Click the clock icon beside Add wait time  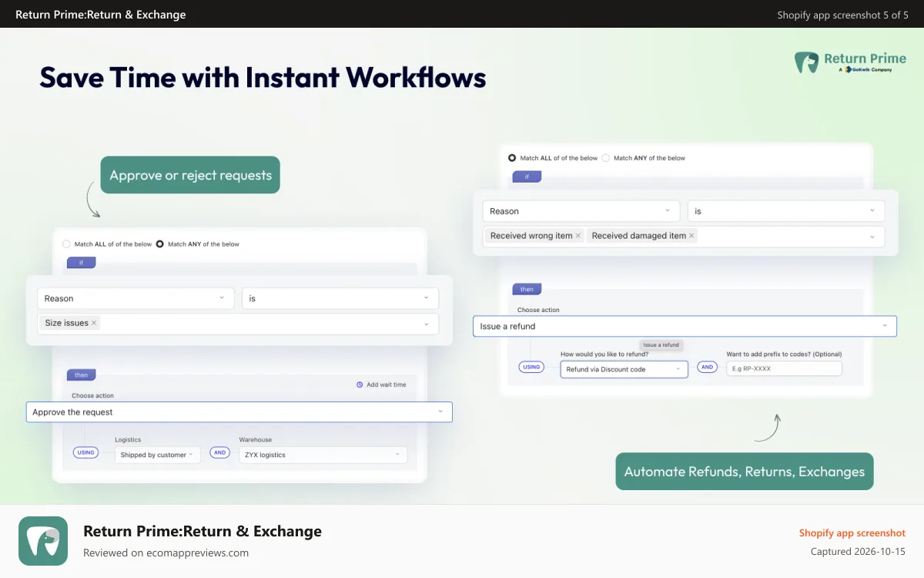(360, 385)
